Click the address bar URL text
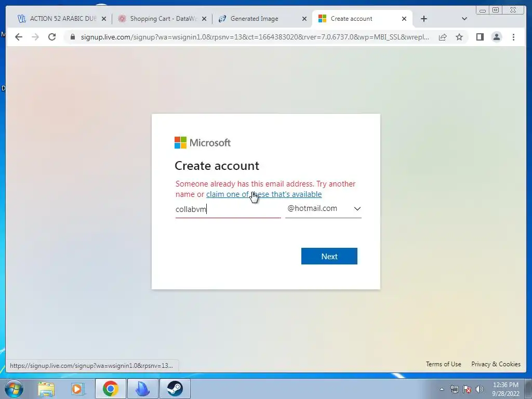Screen dimensions: 532x399 pos(255,37)
